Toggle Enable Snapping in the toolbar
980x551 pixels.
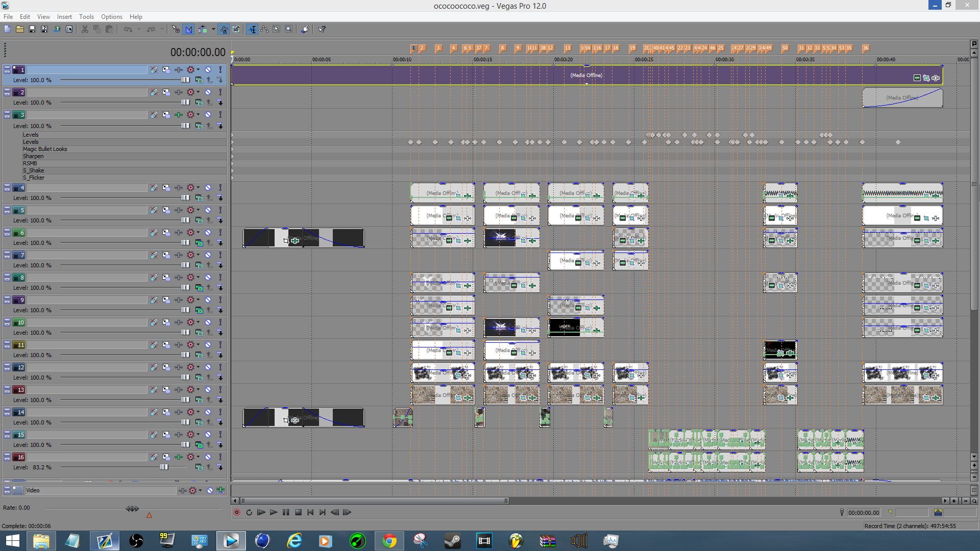[176, 29]
